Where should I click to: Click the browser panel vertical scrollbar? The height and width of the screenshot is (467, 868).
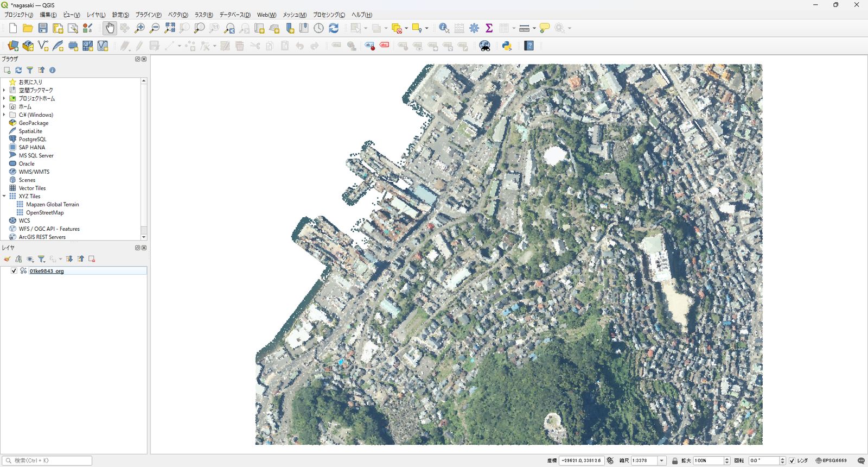point(144,159)
